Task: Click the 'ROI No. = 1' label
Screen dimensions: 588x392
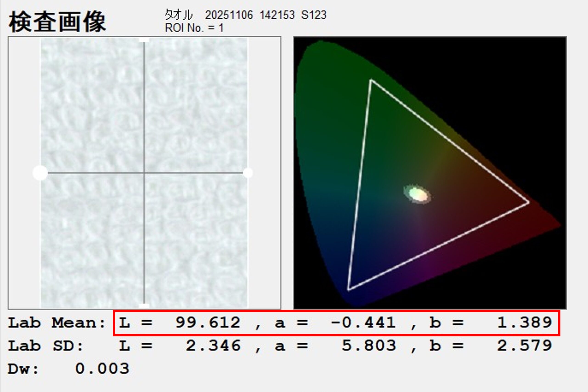Action: [x=194, y=28]
